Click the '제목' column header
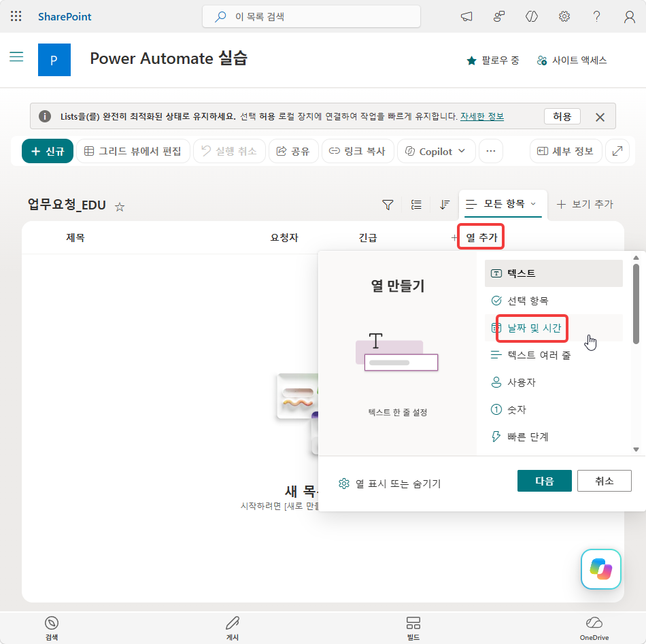This screenshot has height=644, width=646. 75,238
